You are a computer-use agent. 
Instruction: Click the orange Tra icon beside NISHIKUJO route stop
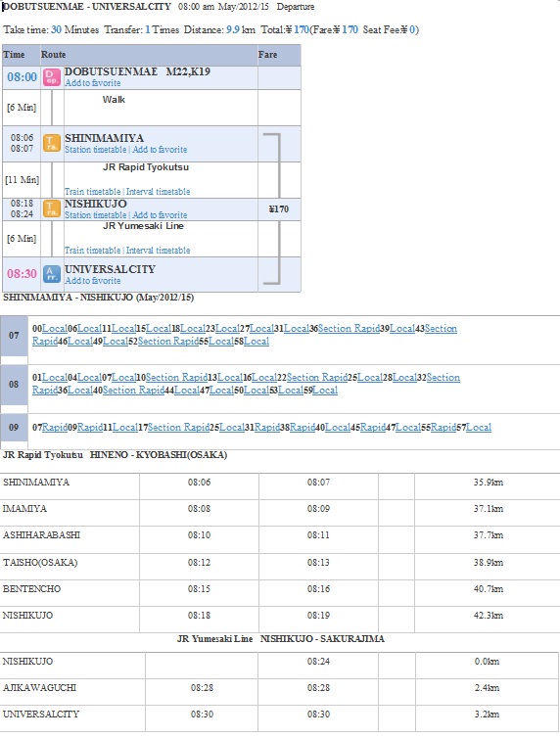coord(51,208)
